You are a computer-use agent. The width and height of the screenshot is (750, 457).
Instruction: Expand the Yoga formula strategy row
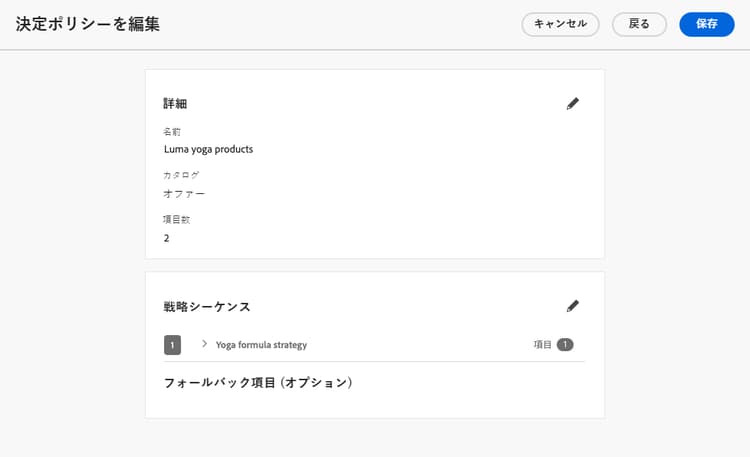point(204,344)
